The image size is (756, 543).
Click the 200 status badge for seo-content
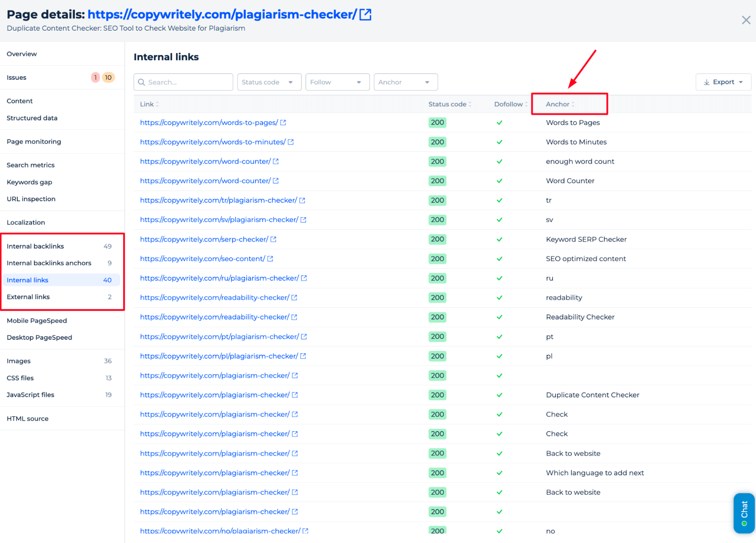437,259
